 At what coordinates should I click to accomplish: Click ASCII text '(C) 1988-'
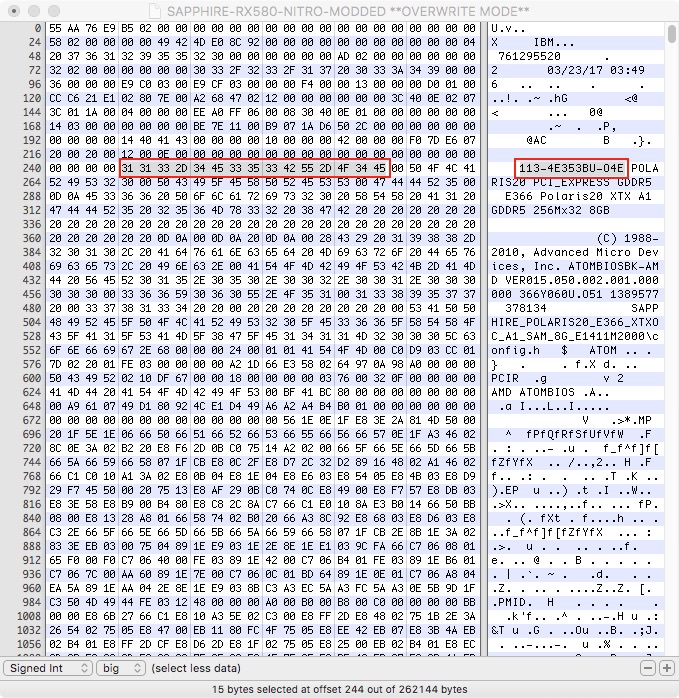(x=627, y=238)
